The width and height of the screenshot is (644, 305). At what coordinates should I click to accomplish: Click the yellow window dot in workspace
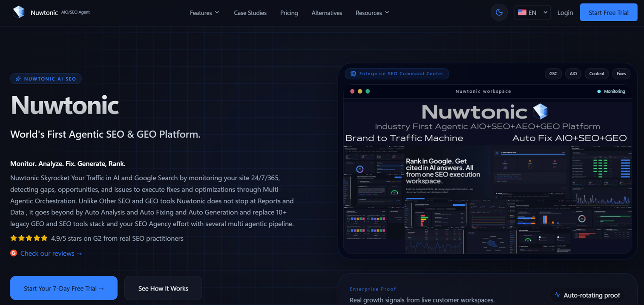click(360, 91)
